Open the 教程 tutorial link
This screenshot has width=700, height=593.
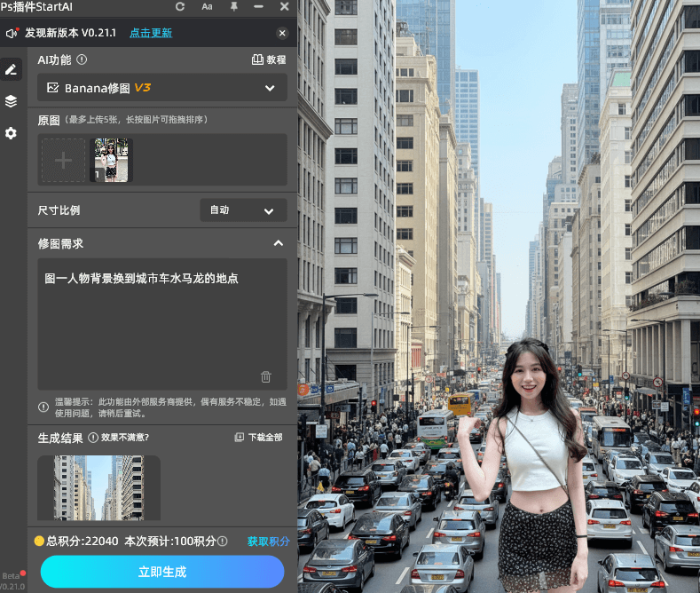(x=269, y=59)
